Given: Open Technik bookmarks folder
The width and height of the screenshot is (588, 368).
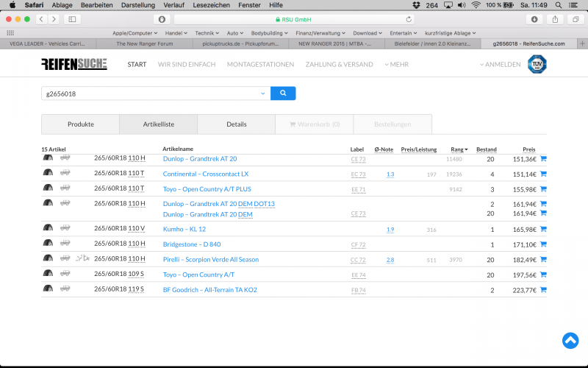Looking at the screenshot, I should (x=207, y=33).
